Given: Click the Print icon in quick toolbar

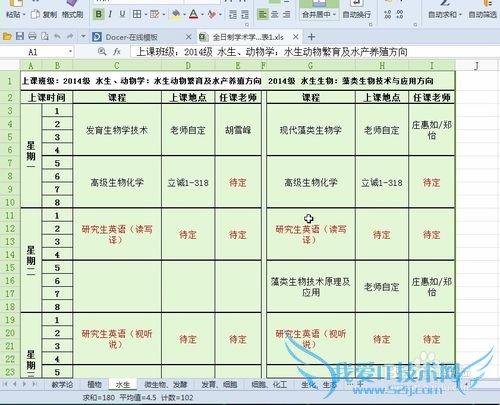Looking at the screenshot, I should click(x=32, y=36).
